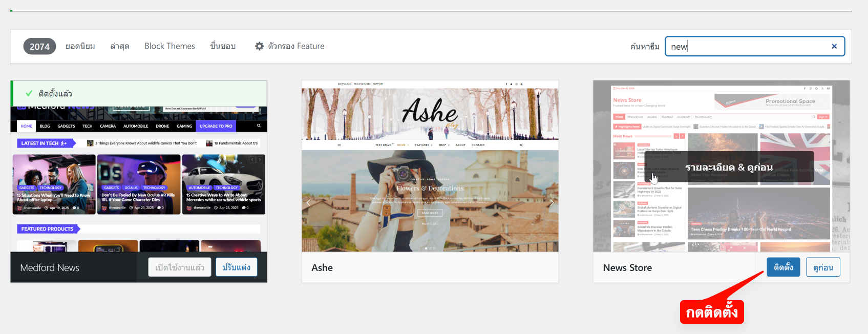Select the Block Themes tab
The width and height of the screenshot is (868, 334).
click(x=170, y=46)
